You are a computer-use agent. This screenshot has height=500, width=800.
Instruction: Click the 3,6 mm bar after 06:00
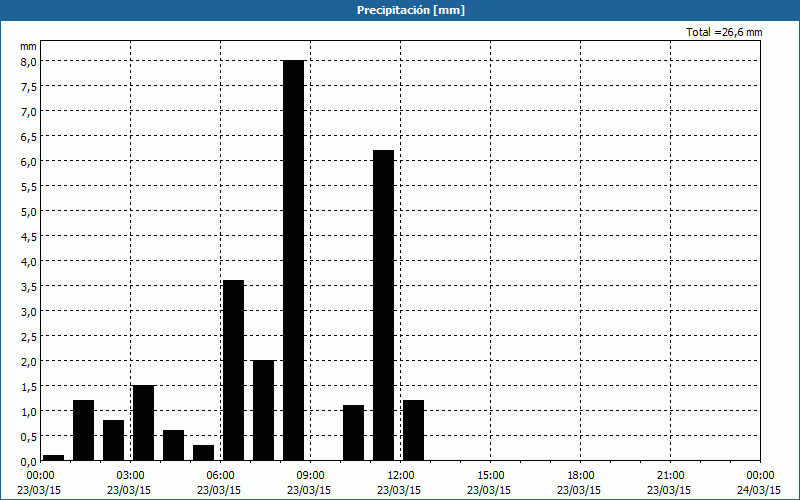pyautogui.click(x=234, y=370)
